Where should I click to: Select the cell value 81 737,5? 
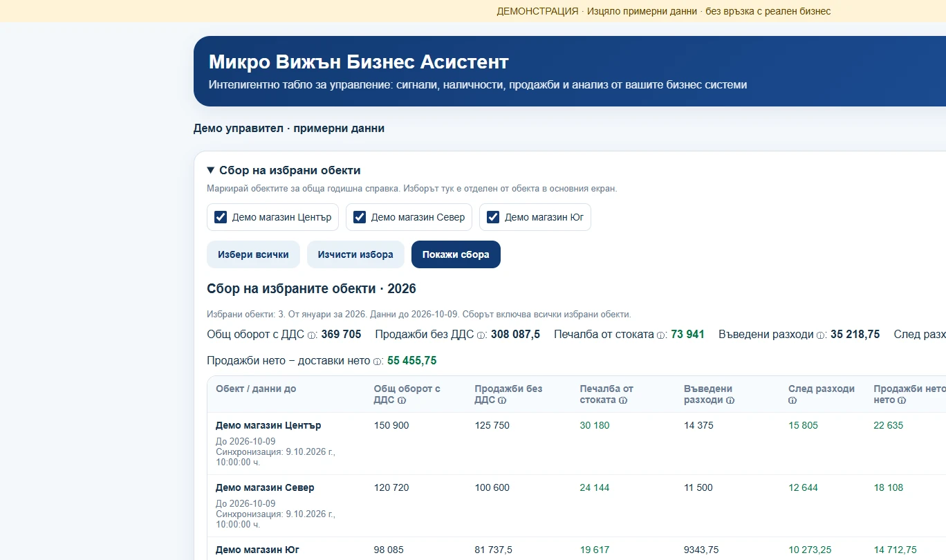pos(494,550)
